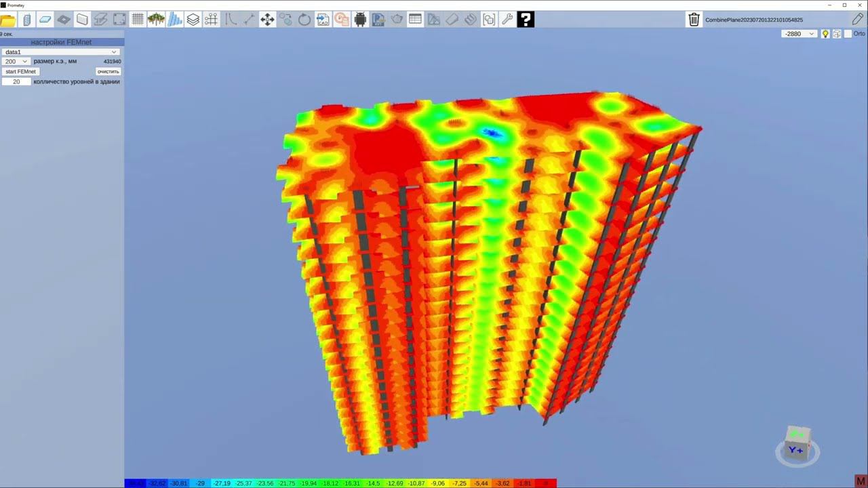The image size is (868, 488).
Task: Click the 431940 element count value
Action: tap(113, 61)
